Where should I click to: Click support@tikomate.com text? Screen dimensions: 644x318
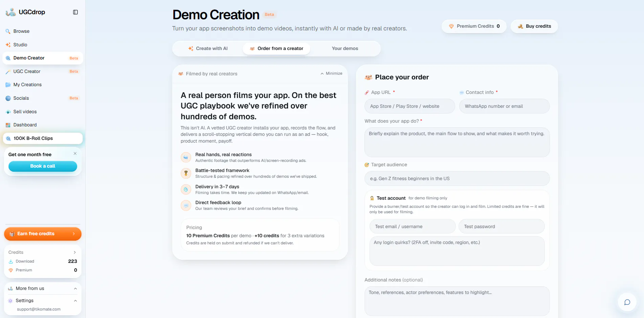coord(39,309)
